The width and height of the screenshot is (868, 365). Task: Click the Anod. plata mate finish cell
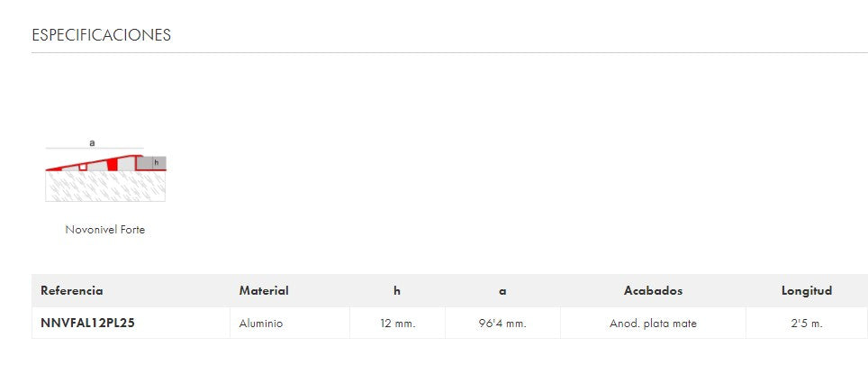pyautogui.click(x=653, y=324)
